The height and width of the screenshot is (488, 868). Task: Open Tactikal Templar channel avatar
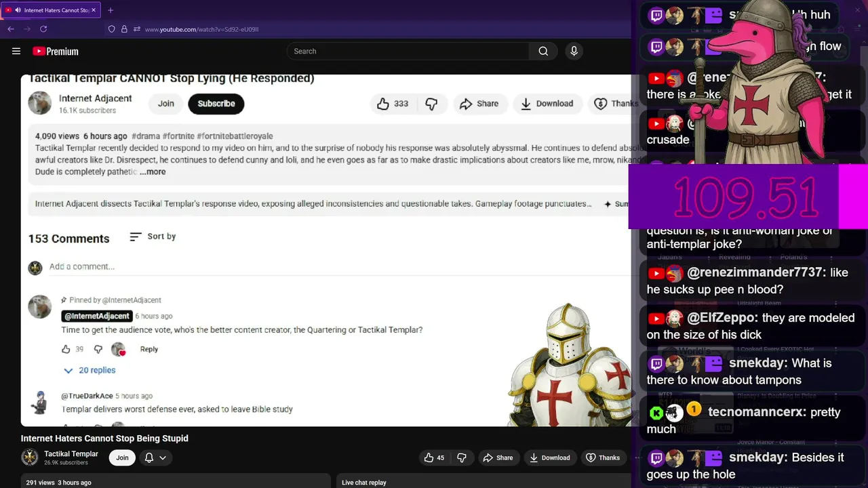(x=30, y=457)
